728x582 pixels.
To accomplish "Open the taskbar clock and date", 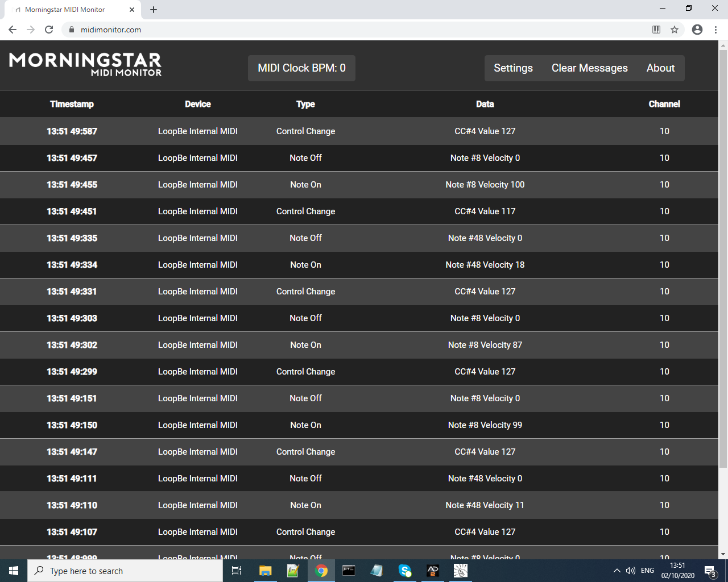I will pos(677,571).
